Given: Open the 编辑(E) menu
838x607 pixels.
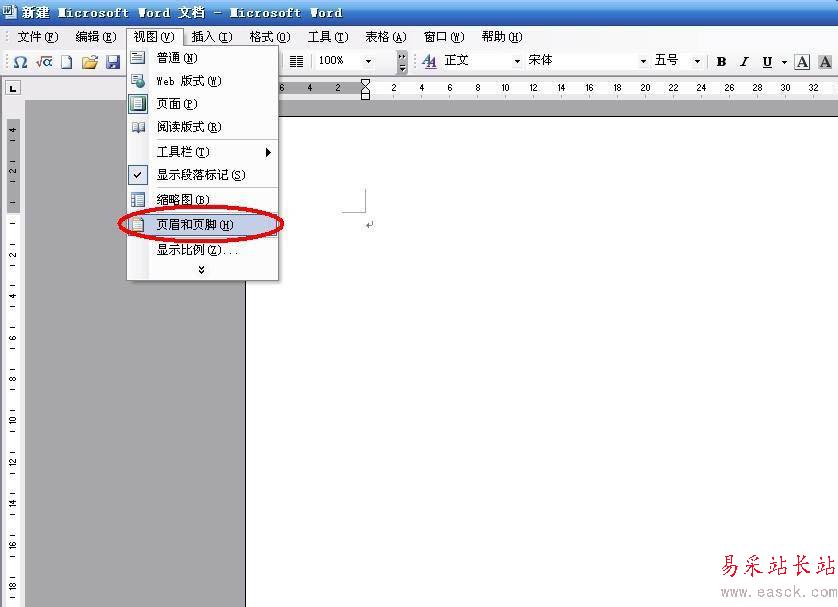Looking at the screenshot, I should pos(96,37).
